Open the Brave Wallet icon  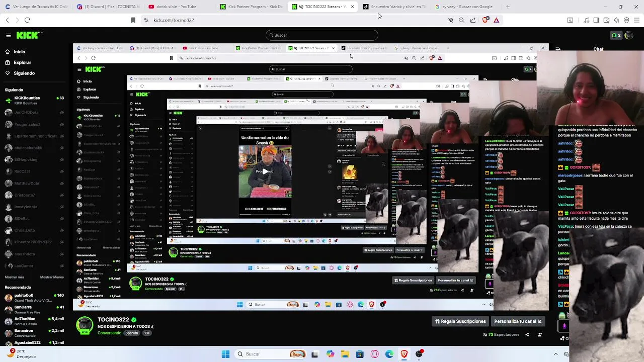606,20
